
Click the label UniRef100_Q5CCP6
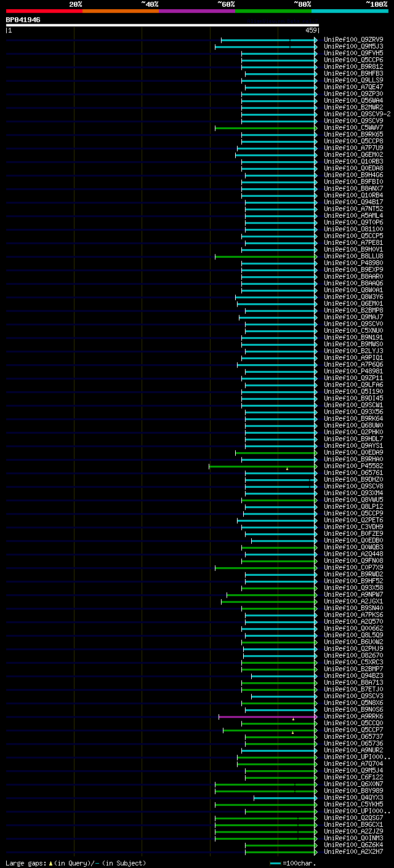click(353, 60)
